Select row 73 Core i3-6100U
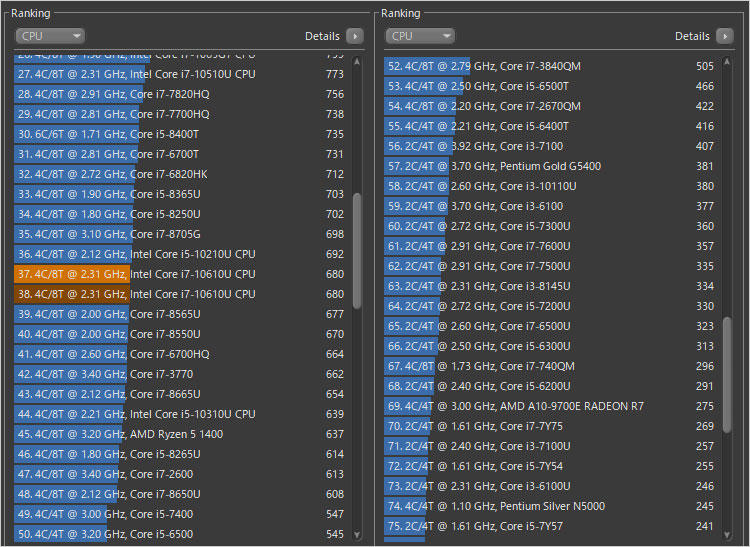This screenshot has width=750, height=547. pyautogui.click(x=551, y=486)
